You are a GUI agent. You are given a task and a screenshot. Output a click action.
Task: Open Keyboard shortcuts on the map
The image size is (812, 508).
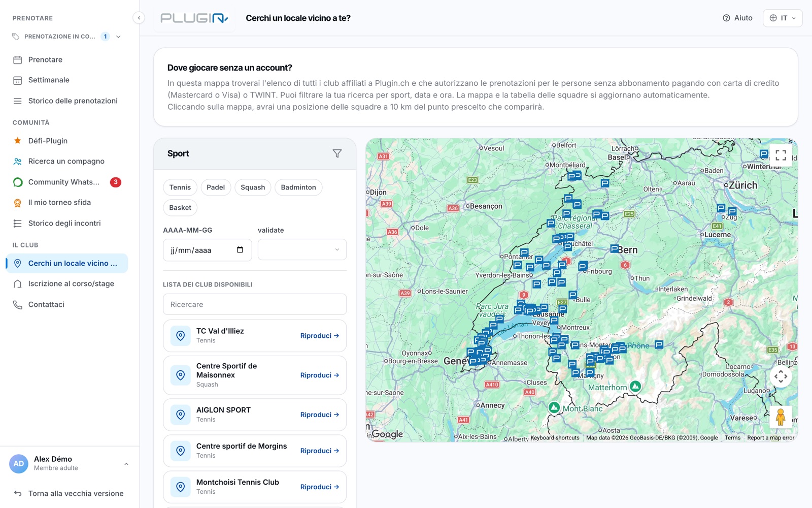[555, 438]
